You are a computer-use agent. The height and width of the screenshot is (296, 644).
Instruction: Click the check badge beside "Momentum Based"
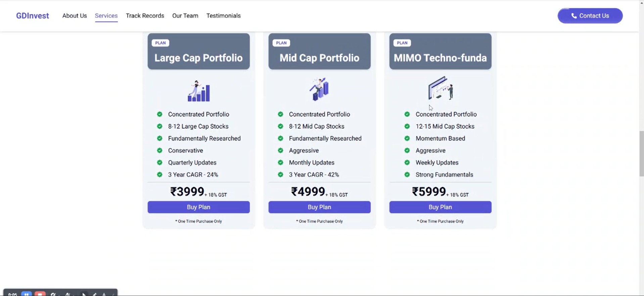pos(407,138)
